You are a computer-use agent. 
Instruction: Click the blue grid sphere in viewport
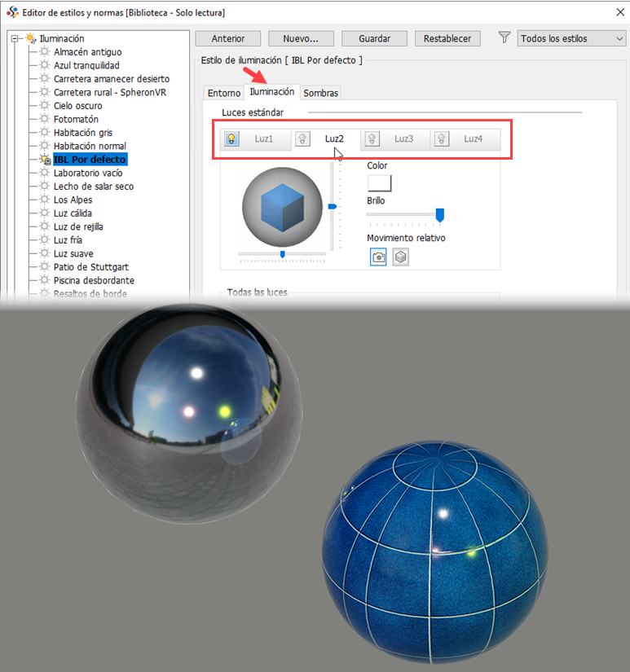click(x=434, y=553)
